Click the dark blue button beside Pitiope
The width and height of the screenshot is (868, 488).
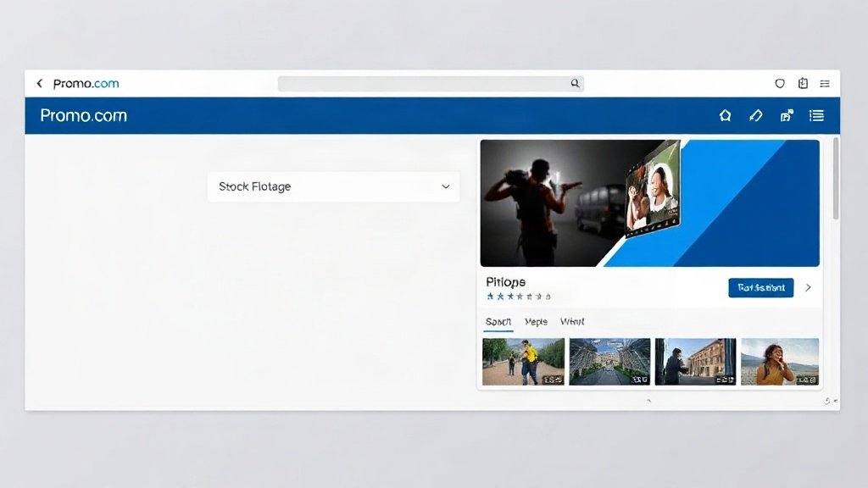click(x=761, y=288)
